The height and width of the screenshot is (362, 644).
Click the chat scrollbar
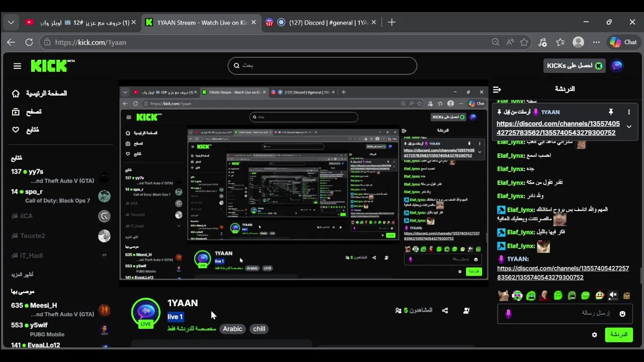tap(640, 276)
